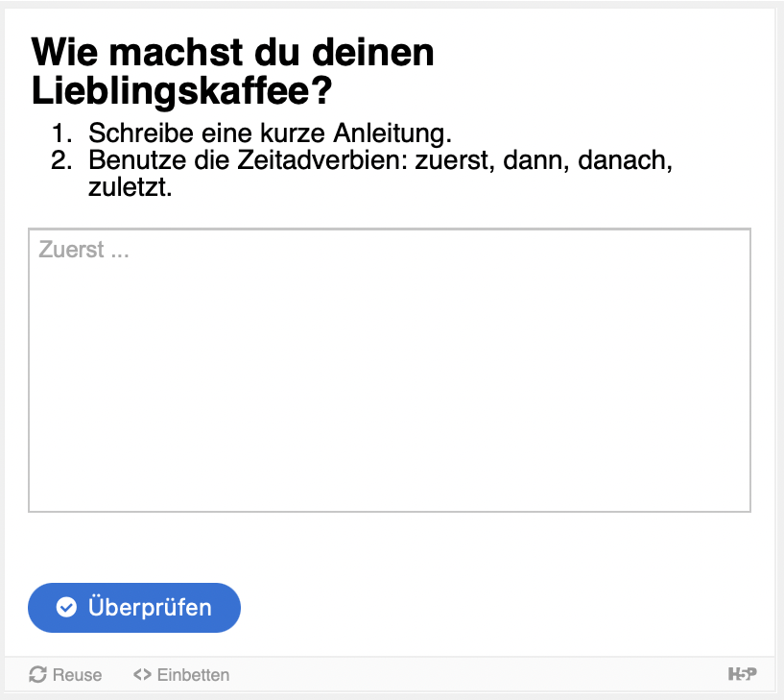Focus the answer text area
The height and width of the screenshot is (700, 784).
point(389,384)
